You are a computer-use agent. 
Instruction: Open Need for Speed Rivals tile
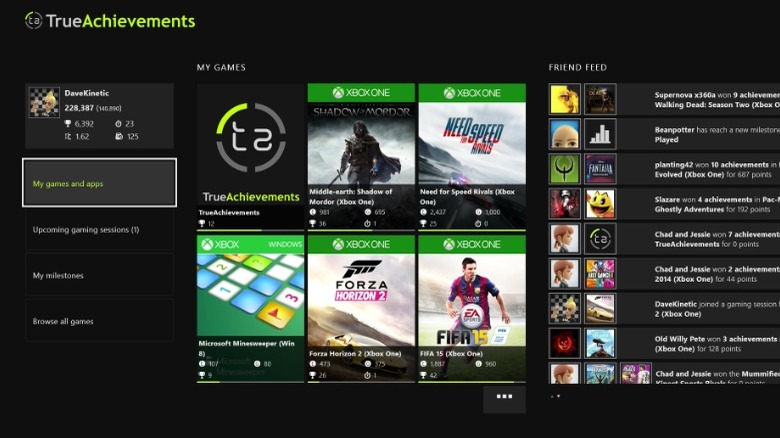472,157
